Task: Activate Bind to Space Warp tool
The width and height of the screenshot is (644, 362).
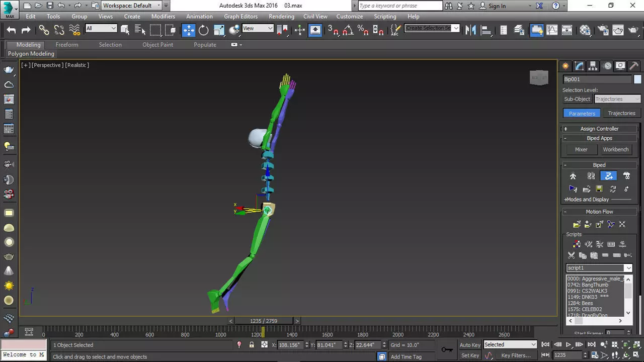Action: coord(74,30)
